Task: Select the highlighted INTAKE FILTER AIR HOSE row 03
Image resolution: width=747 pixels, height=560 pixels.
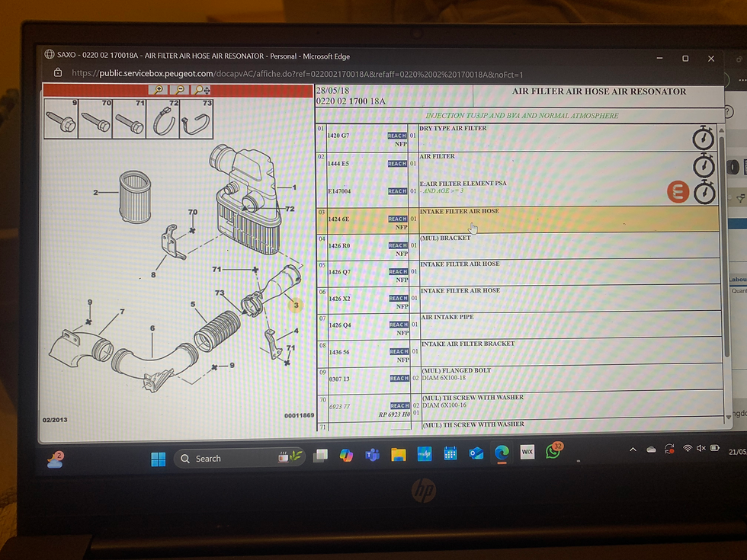Action: point(518,219)
